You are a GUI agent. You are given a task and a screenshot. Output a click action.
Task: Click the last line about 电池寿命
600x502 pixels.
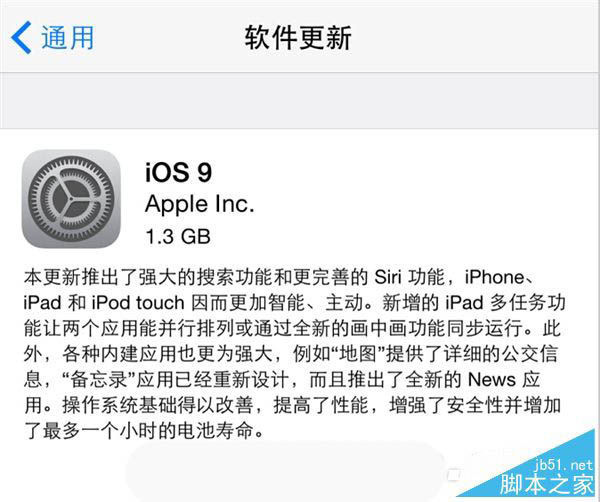[x=144, y=431]
